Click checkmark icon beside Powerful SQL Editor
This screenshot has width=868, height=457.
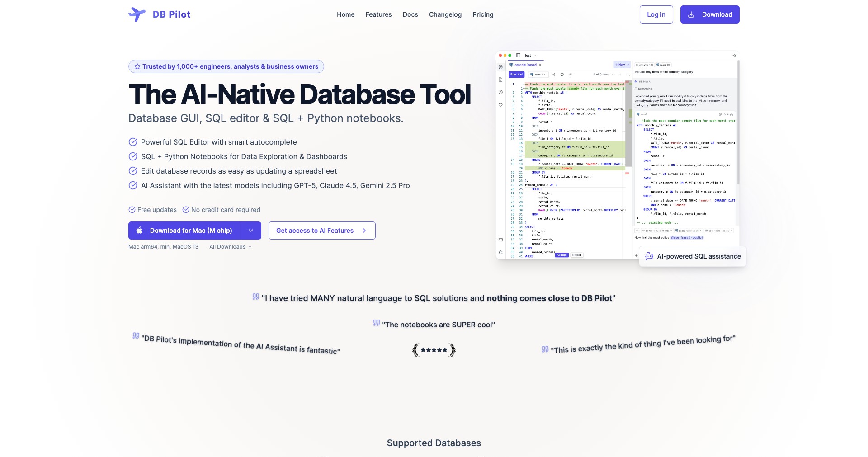133,142
